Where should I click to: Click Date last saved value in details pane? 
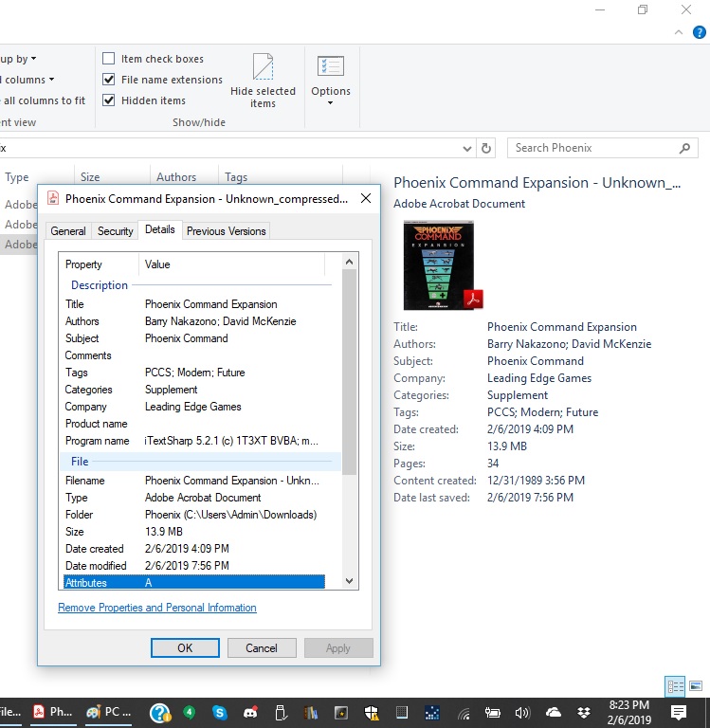tap(530, 498)
